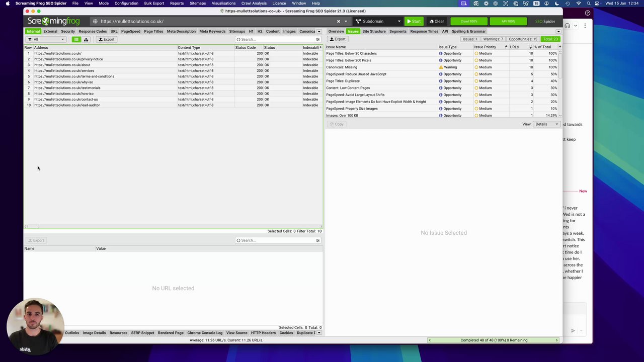Sort issues by Issue Priority column
Viewport: 644px width, 362px height.
click(x=491, y=47)
